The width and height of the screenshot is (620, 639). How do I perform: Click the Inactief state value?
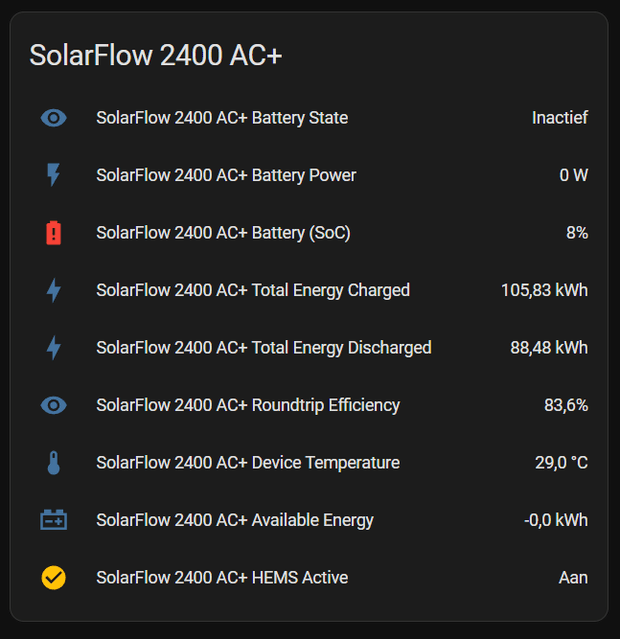[560, 118]
